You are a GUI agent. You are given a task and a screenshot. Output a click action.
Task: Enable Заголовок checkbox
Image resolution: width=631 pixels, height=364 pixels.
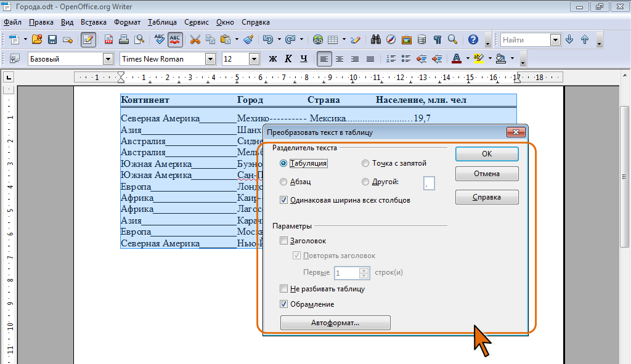click(x=283, y=241)
